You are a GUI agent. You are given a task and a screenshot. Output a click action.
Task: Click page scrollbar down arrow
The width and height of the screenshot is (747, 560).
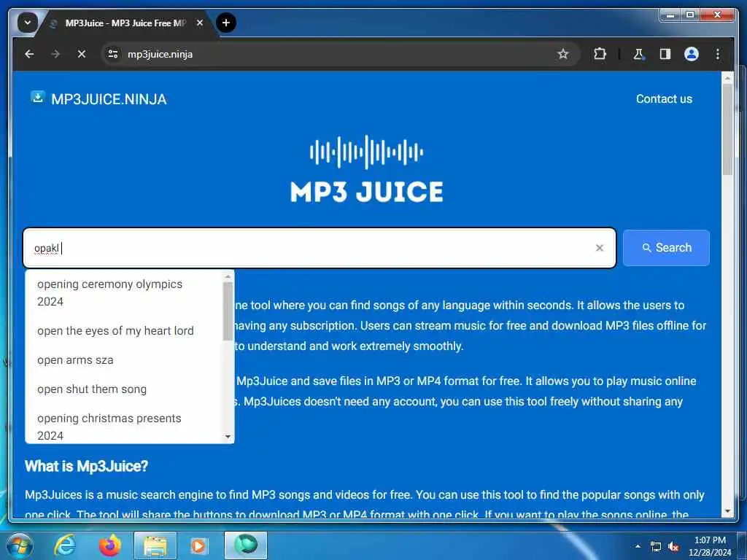[x=727, y=511]
